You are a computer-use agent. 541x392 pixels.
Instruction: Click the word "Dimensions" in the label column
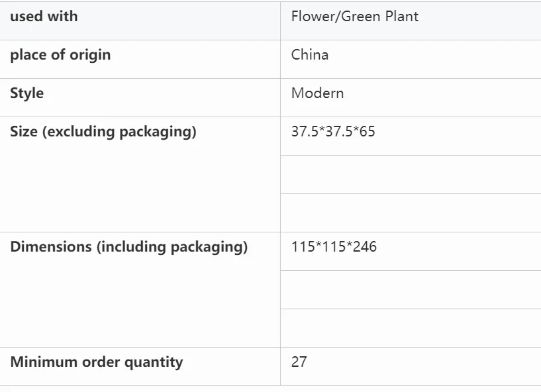(x=51, y=247)
